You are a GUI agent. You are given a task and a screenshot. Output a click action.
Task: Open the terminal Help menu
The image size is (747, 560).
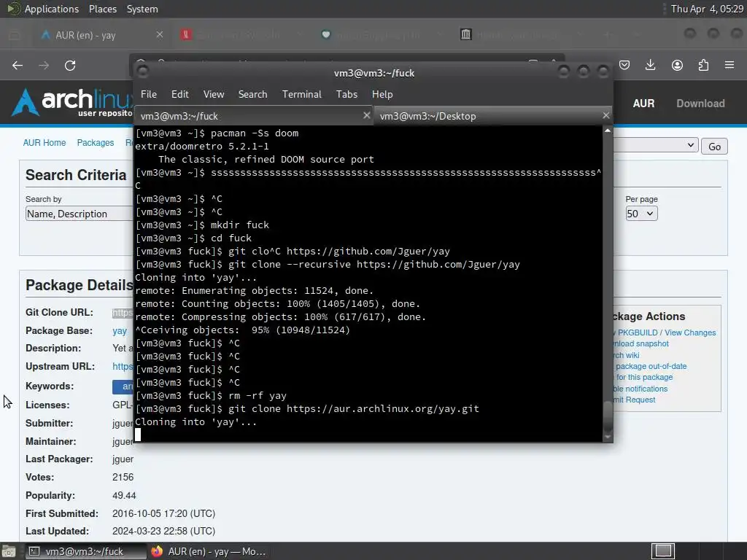pos(382,94)
